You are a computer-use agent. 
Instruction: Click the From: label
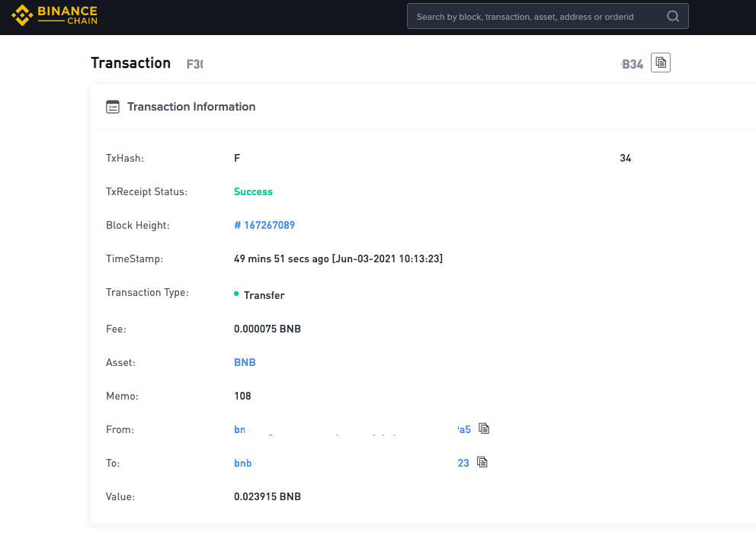point(120,430)
